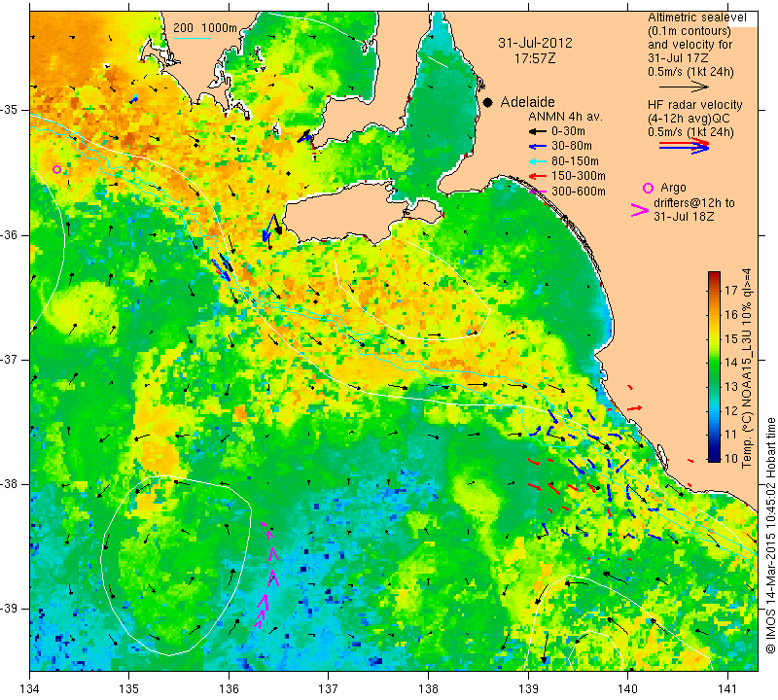Click the date label 31-Jul-2012
The width and height of the screenshot is (778, 700).
(x=535, y=43)
